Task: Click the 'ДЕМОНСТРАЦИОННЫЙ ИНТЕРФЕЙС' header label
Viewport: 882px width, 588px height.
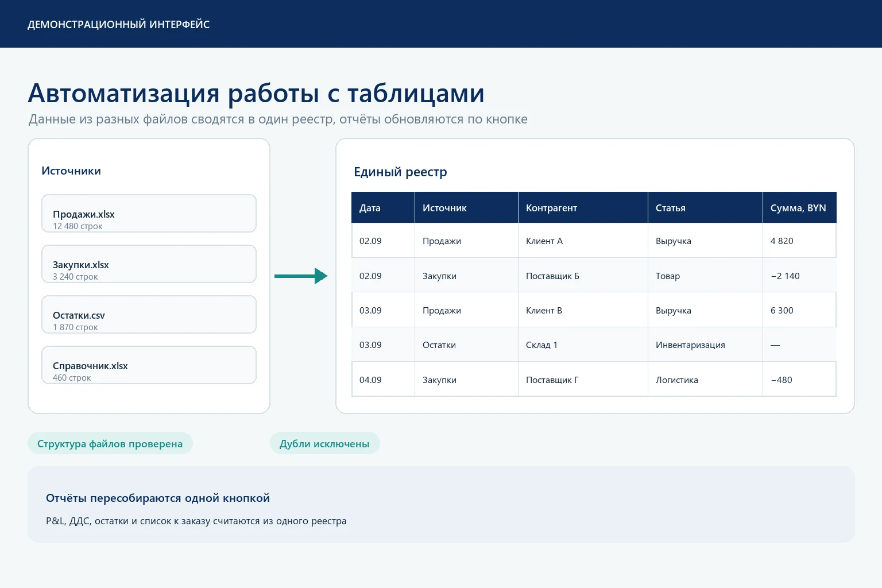Action: click(119, 25)
